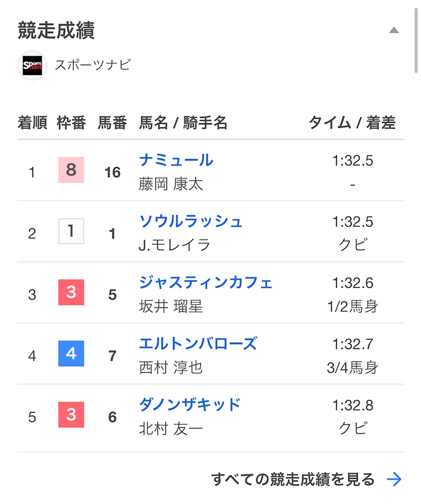
Task: Click white frame number 1 badge
Action: [x=71, y=231]
